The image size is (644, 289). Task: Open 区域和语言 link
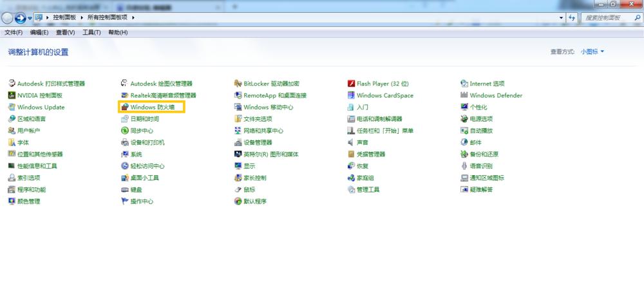click(x=32, y=119)
